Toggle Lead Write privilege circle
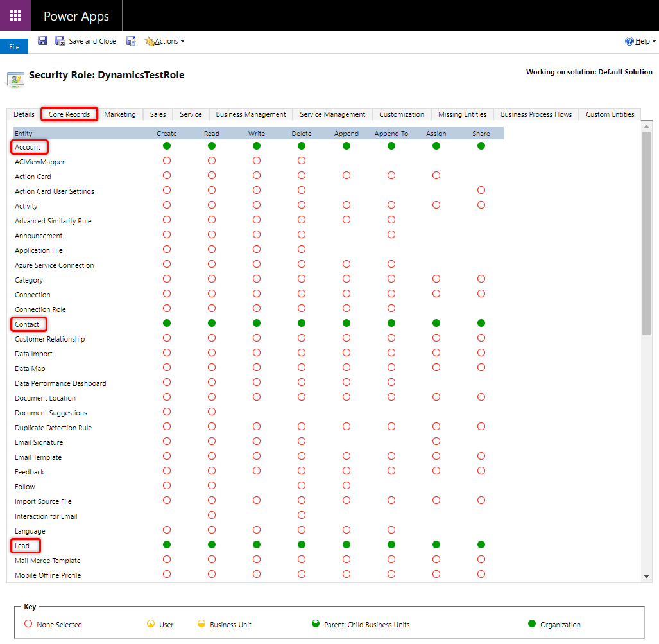 (257, 544)
